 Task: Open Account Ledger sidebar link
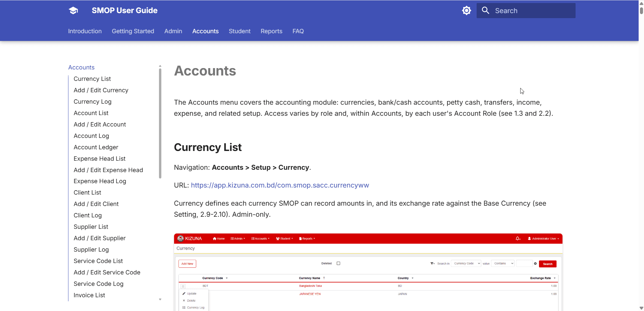[96, 147]
